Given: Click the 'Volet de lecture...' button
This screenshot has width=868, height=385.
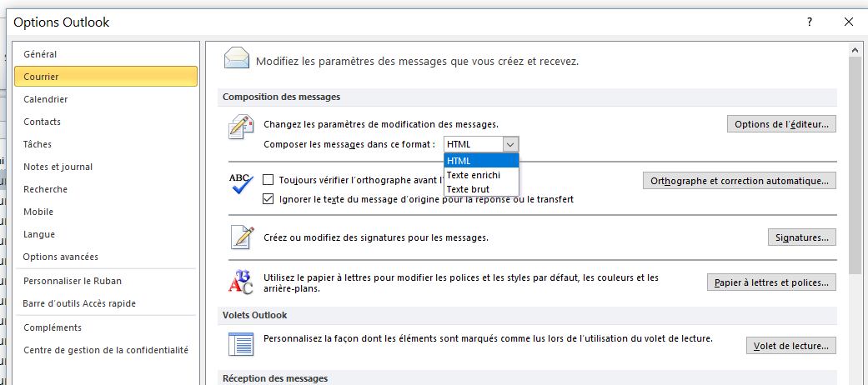Looking at the screenshot, I should point(790,345).
